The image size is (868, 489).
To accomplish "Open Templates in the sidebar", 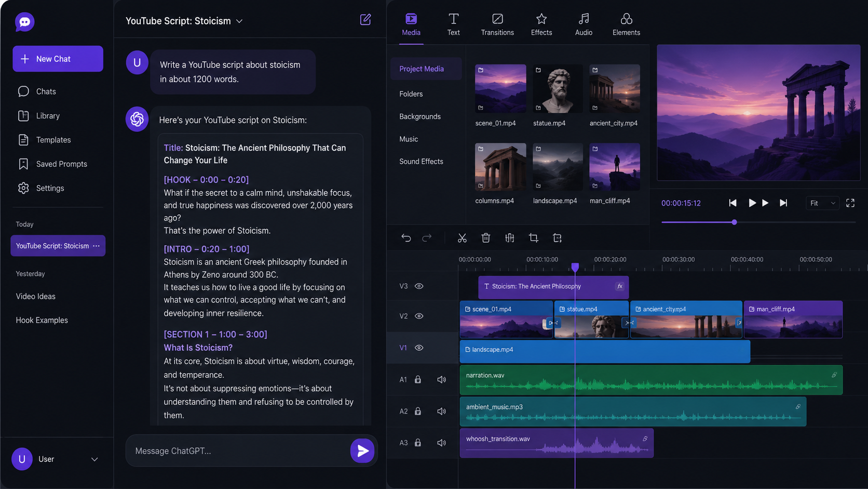I will click(44, 140).
